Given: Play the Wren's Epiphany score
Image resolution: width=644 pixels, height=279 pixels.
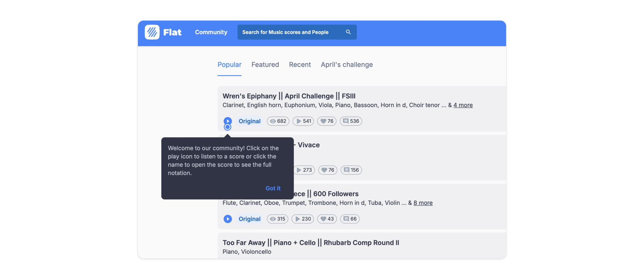Looking at the screenshot, I should click(228, 121).
